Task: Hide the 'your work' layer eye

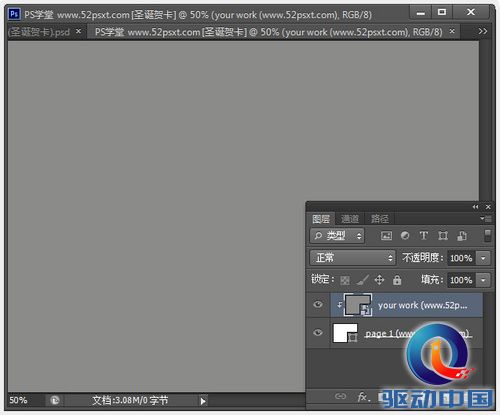Action: click(318, 304)
